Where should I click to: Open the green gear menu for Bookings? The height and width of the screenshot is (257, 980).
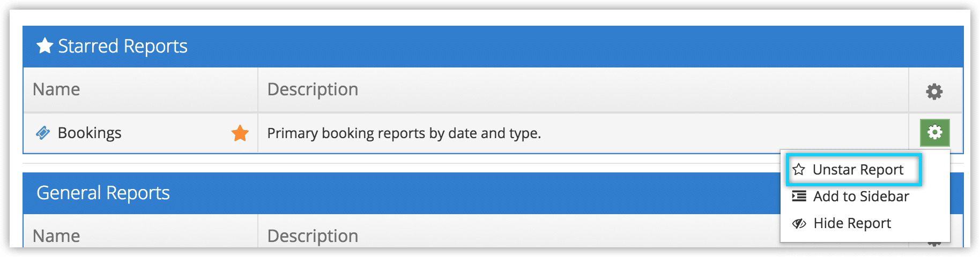(935, 132)
